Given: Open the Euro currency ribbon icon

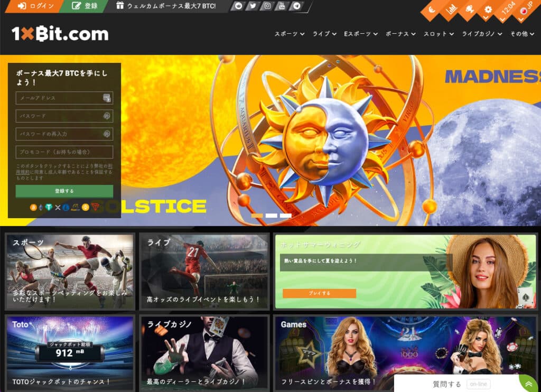Looking at the screenshot, I should 432,10.
